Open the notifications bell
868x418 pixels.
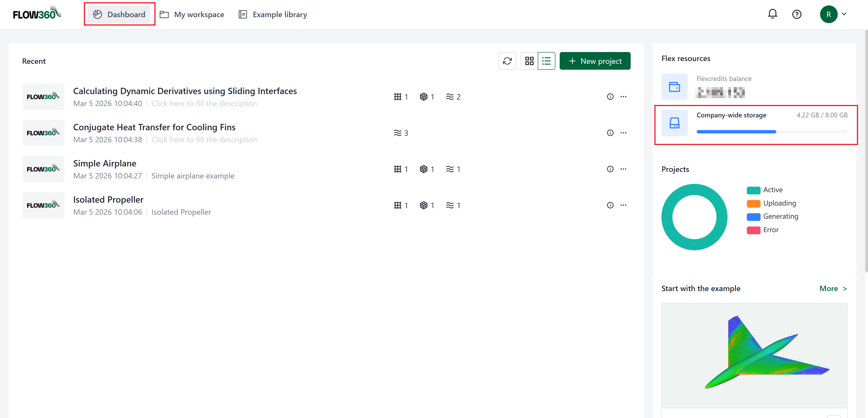tap(772, 14)
